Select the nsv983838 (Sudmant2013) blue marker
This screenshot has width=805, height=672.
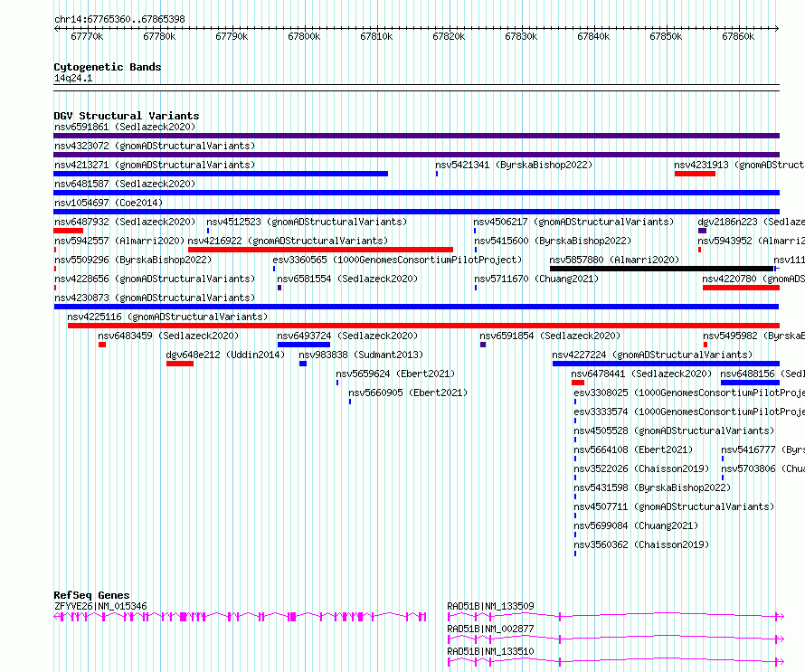(303, 364)
